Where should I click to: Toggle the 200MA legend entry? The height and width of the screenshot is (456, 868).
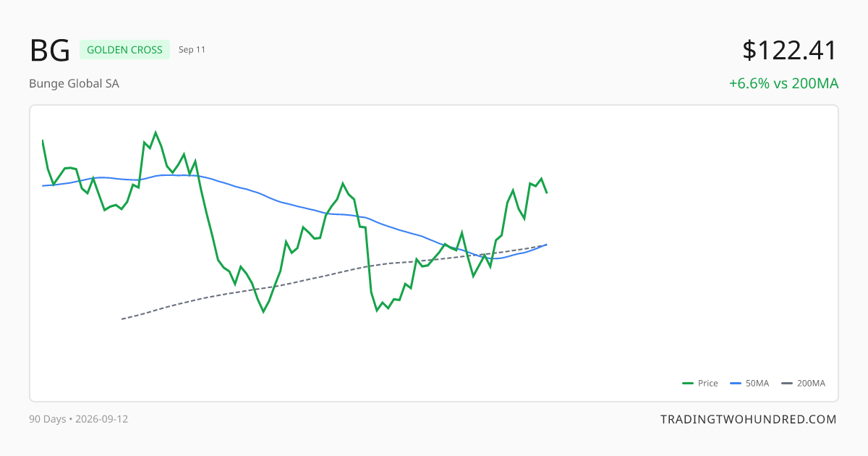[x=803, y=383]
